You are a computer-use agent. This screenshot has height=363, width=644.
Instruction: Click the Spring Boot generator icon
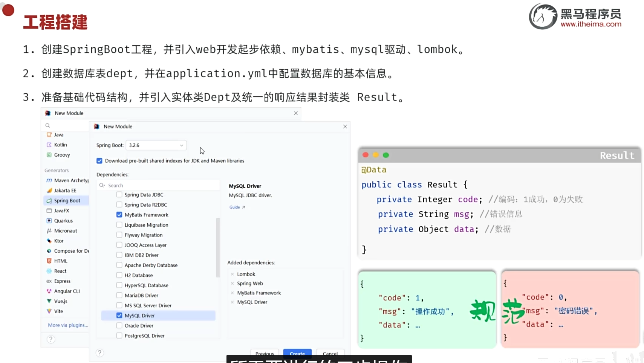pyautogui.click(x=49, y=201)
